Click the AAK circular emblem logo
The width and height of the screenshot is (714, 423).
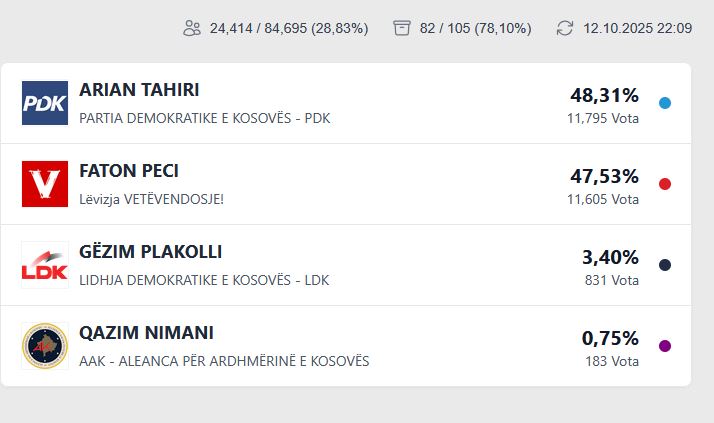(x=45, y=346)
